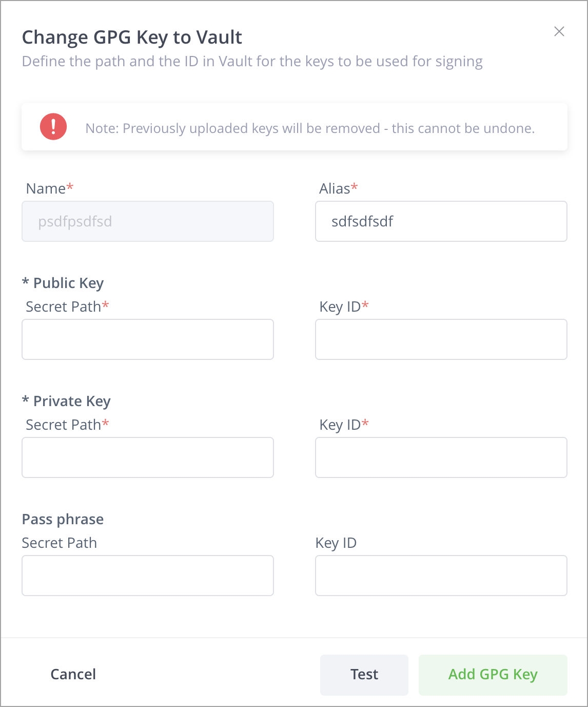The image size is (588, 707).
Task: Click the "Pass phrase" section heading
Action: pos(63,519)
